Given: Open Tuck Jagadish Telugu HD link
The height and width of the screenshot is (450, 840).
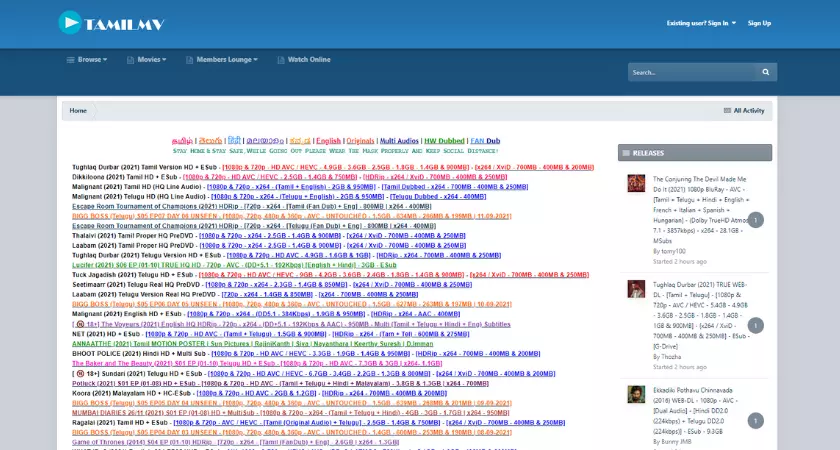Looking at the screenshot, I should [x=331, y=275].
